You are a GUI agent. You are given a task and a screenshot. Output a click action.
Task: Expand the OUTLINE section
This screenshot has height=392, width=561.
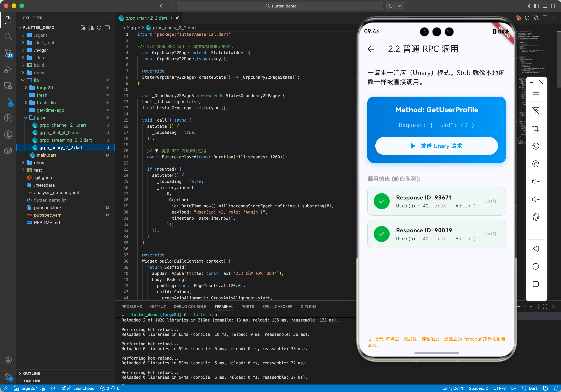tap(32, 373)
